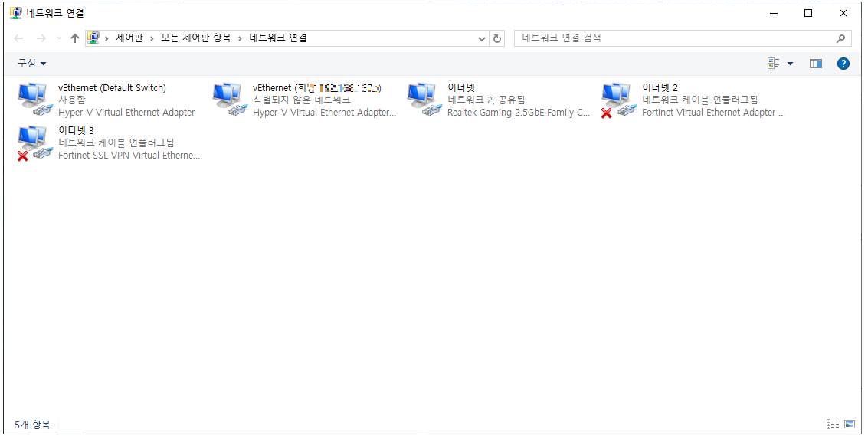Select the vEthernet (Default Switch) adapter icon

(x=35, y=99)
